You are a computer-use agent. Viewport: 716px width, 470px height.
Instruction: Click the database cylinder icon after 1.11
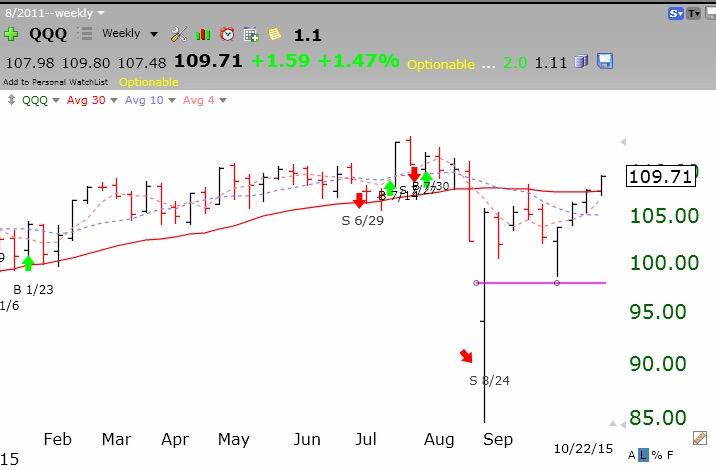click(x=581, y=61)
